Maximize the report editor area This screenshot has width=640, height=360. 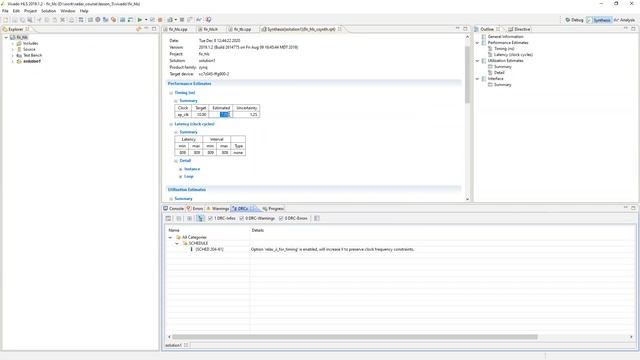[x=465, y=29]
